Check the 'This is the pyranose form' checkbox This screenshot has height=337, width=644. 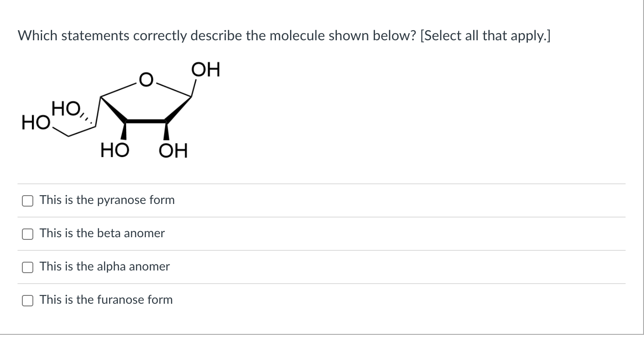tap(27, 200)
